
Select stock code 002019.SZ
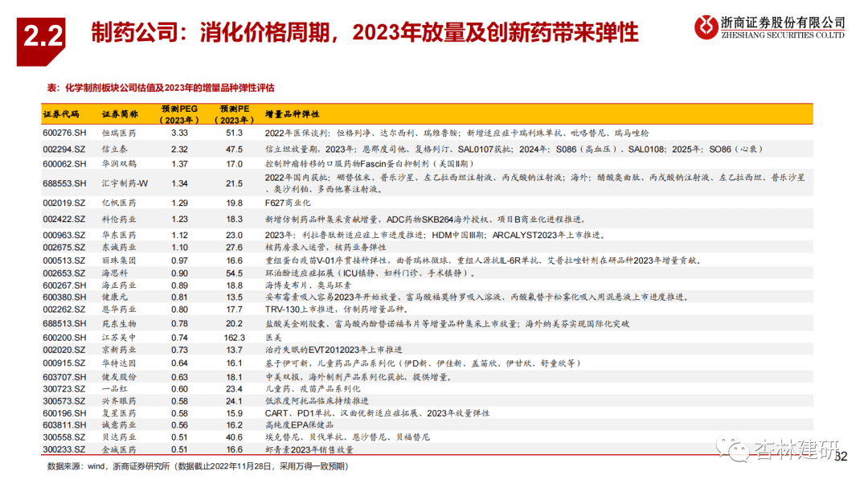click(64, 203)
